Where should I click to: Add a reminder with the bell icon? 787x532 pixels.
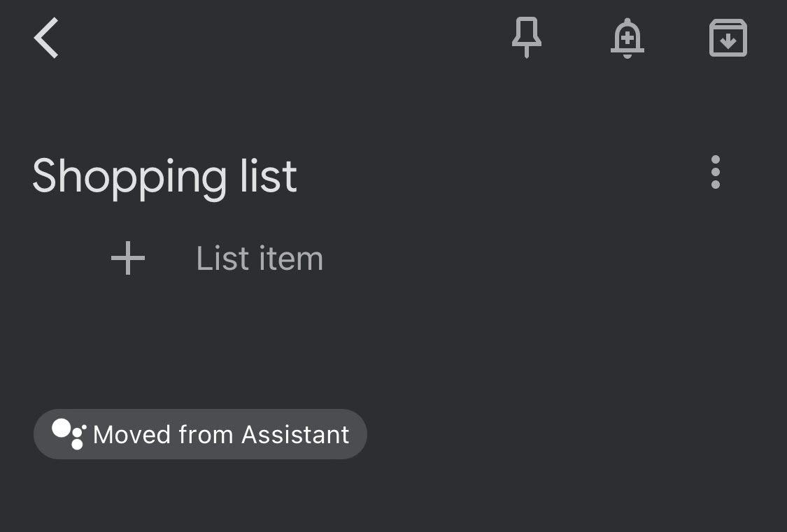[627, 38]
